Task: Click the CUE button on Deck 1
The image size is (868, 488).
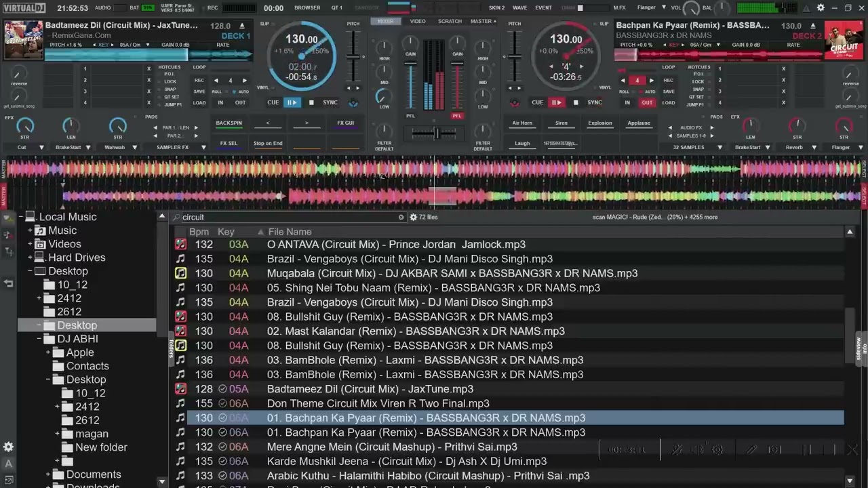Action: [273, 102]
